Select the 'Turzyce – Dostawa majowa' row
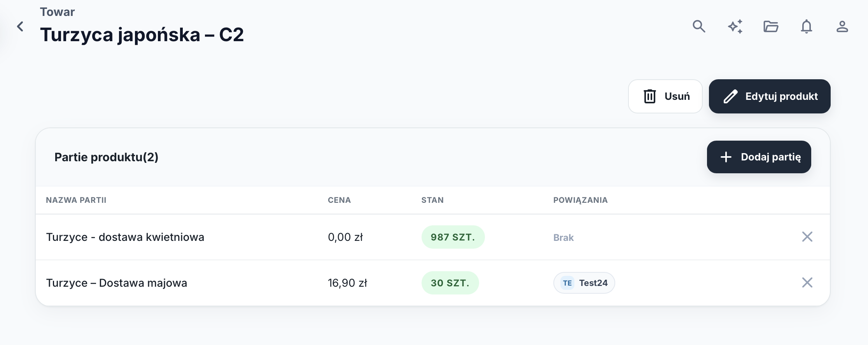This screenshot has width=868, height=345. pyautogui.click(x=433, y=283)
